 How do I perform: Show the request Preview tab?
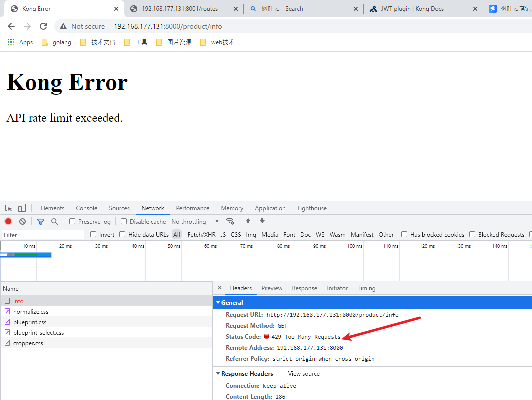272,288
